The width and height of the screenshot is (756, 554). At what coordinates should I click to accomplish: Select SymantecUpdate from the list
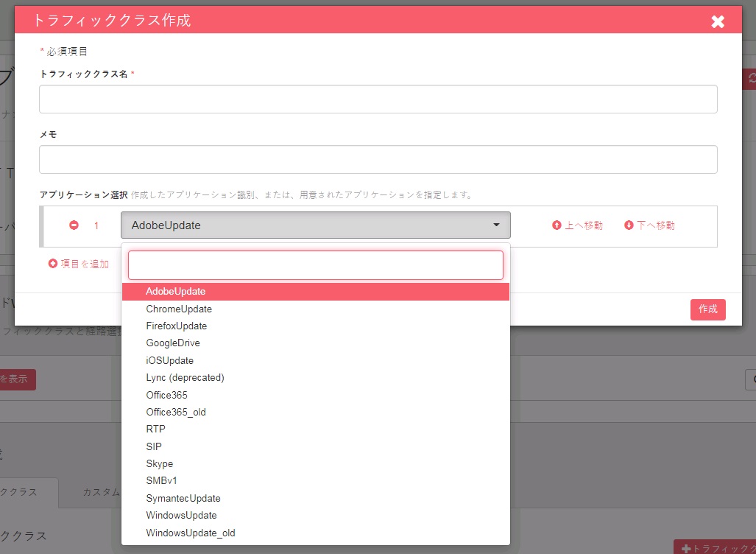(x=315, y=498)
